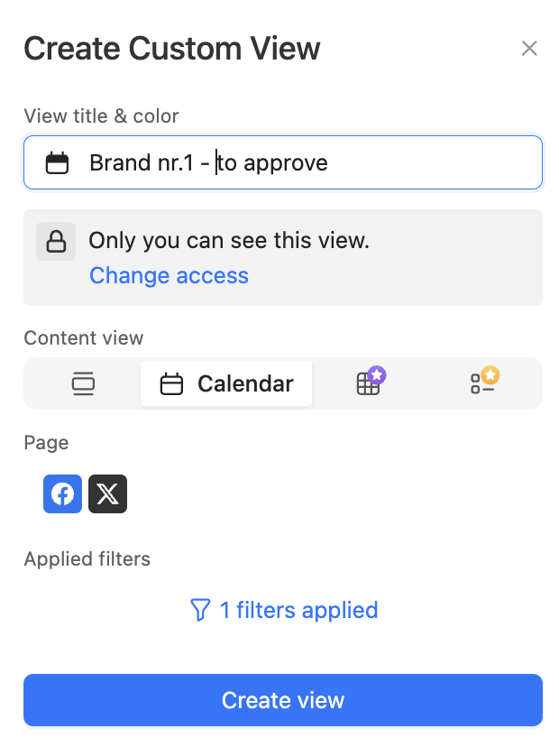Click the Applied filters section label

[87, 559]
